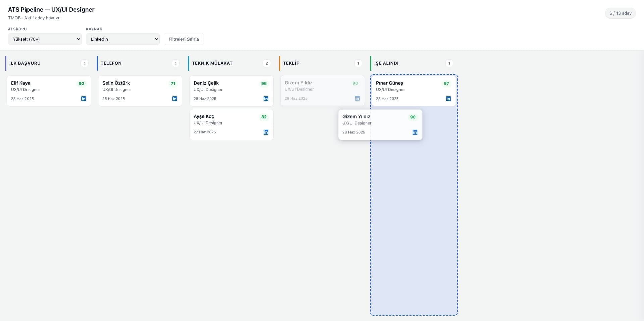Click the score badge 92 on Elif Kaya
Image resolution: width=644 pixels, height=321 pixels.
click(82, 84)
